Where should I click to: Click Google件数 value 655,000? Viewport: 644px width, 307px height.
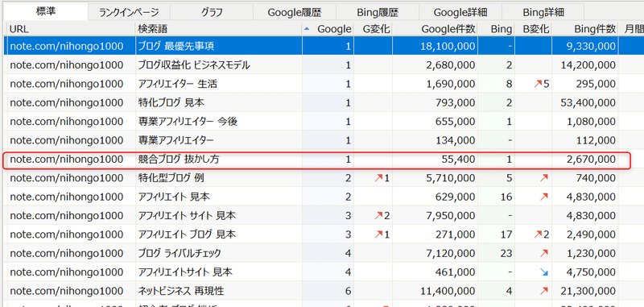(x=456, y=122)
